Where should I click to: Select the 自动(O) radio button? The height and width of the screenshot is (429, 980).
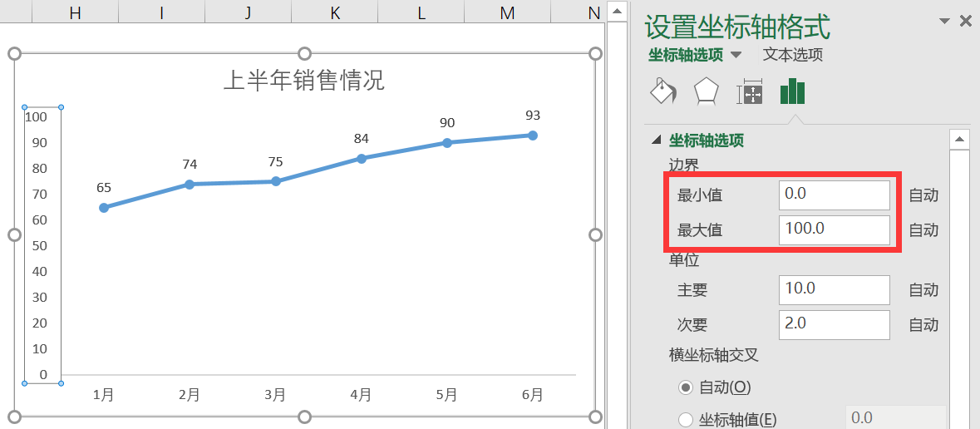[x=686, y=387]
